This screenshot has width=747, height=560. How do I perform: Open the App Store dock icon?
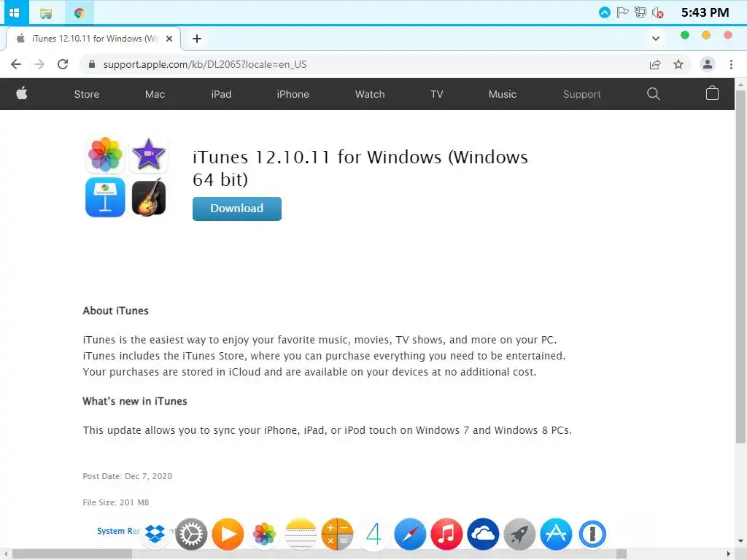coord(556,534)
